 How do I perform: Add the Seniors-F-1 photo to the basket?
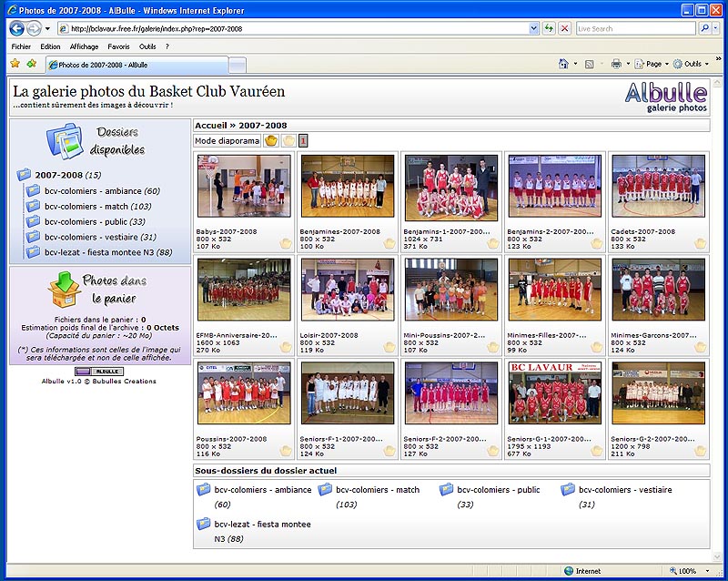coord(389,451)
